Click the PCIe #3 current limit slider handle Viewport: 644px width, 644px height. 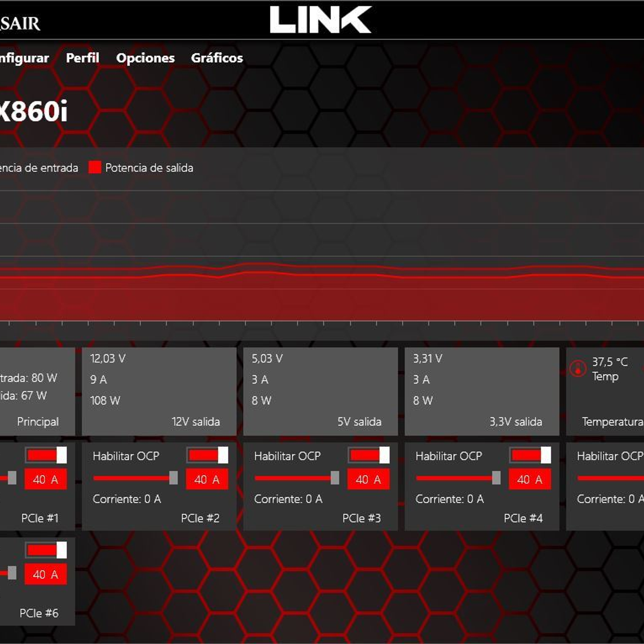[x=335, y=478]
